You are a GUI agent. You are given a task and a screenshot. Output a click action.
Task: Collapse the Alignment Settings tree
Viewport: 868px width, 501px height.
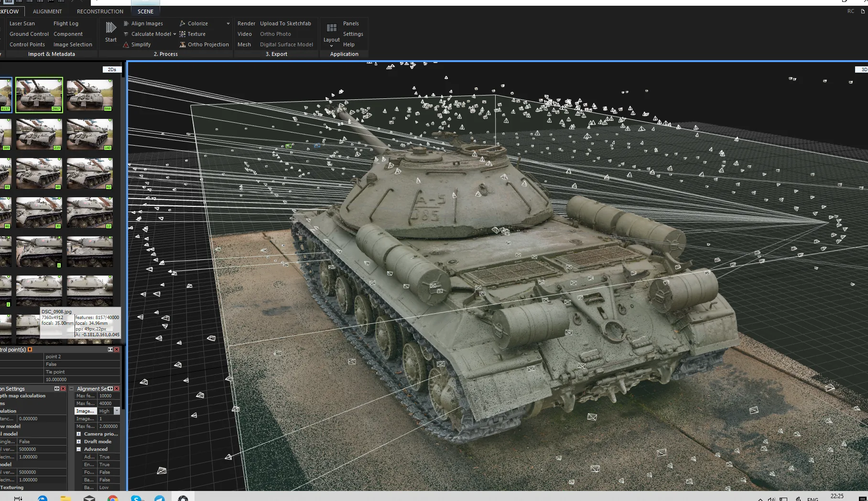coord(72,389)
